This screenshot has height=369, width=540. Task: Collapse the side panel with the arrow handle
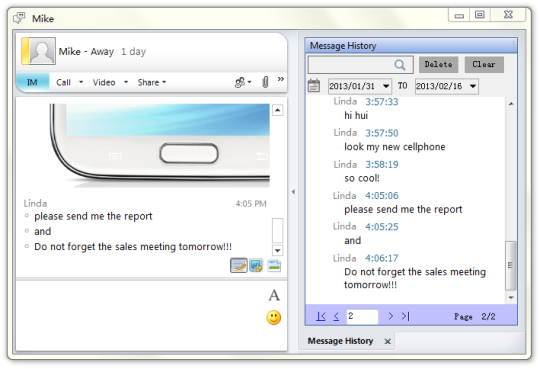[293, 192]
